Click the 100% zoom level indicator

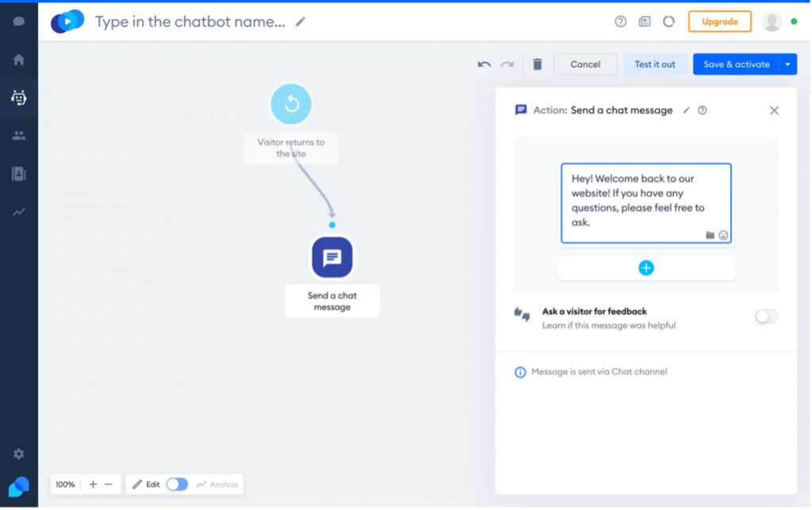click(x=65, y=484)
